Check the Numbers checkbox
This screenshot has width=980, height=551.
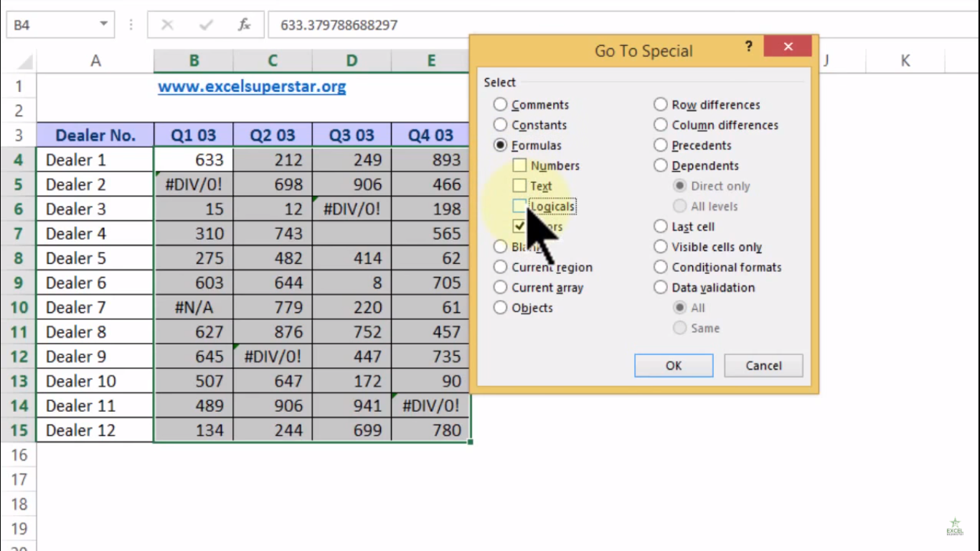coord(519,166)
